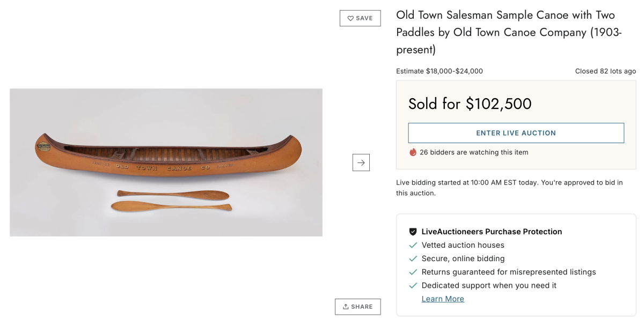This screenshot has width=644, height=326.
Task: Open the Learn More link
Action: click(x=443, y=299)
